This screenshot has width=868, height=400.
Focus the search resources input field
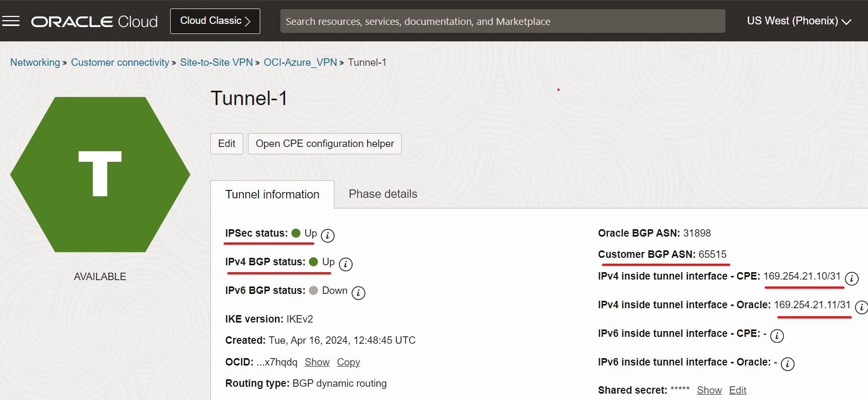pos(502,21)
